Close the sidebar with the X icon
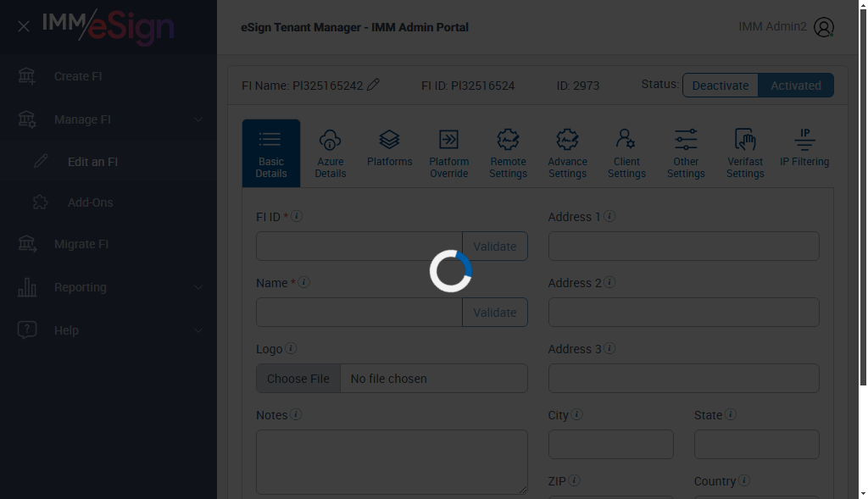The image size is (868, 499). [x=24, y=26]
